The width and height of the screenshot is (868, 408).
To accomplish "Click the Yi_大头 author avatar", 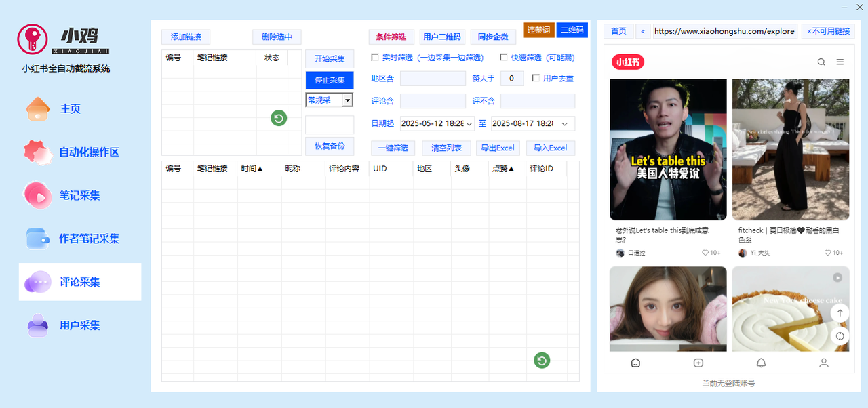I will [743, 253].
